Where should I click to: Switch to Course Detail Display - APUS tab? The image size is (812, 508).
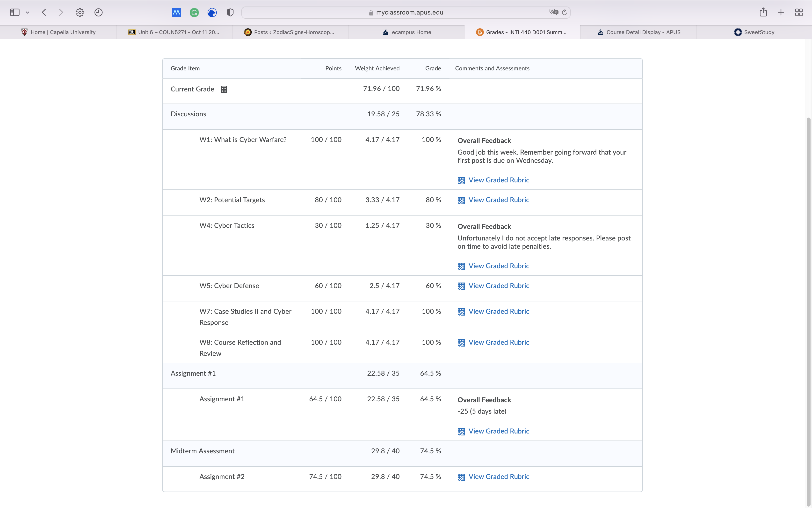coord(638,32)
